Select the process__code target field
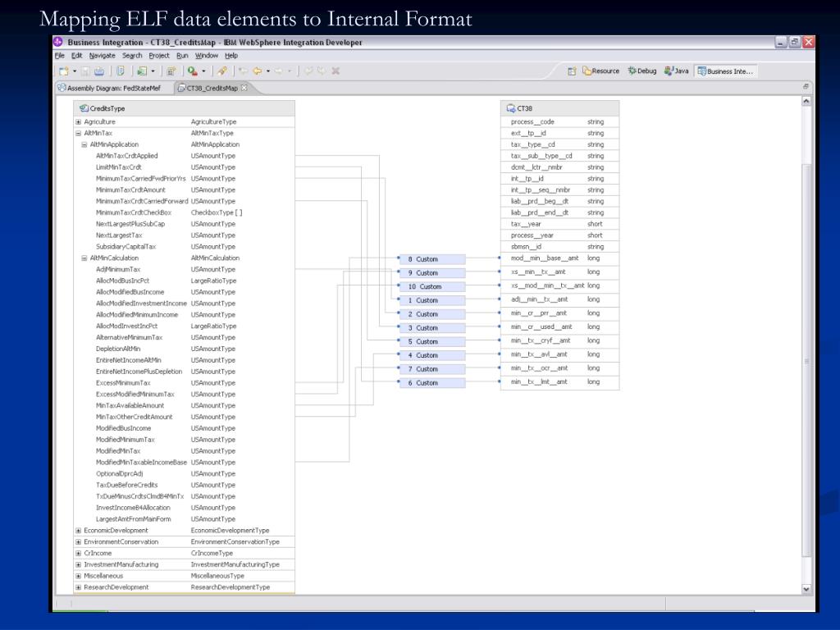This screenshot has width=840, height=630. [x=559, y=121]
